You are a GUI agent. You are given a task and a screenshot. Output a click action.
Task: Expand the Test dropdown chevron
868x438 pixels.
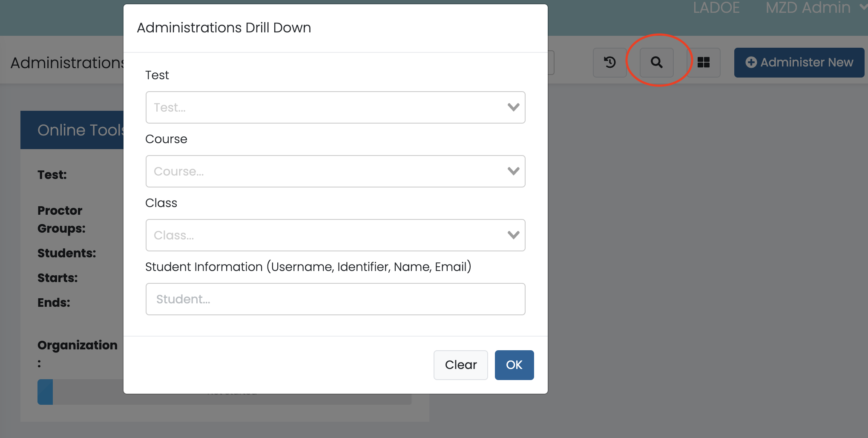pyautogui.click(x=513, y=107)
